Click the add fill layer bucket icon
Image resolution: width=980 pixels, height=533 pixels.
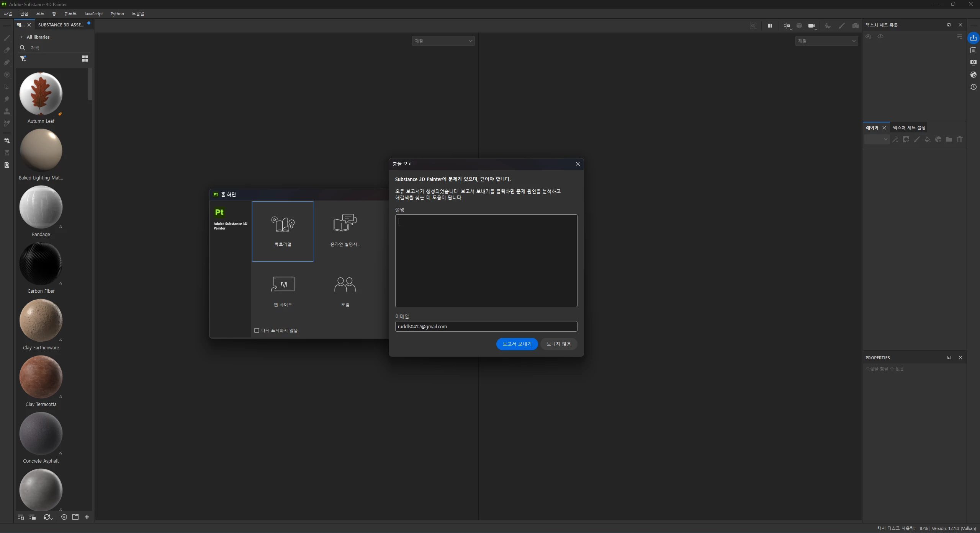pos(927,140)
